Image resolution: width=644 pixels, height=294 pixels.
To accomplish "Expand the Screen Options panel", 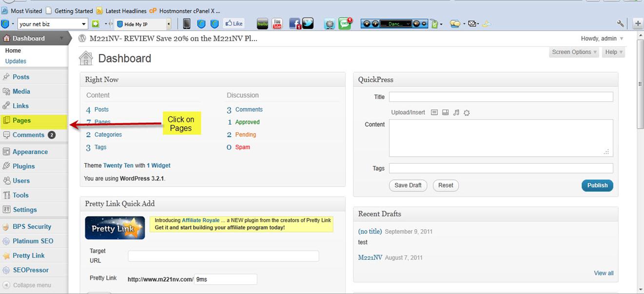I will [574, 52].
